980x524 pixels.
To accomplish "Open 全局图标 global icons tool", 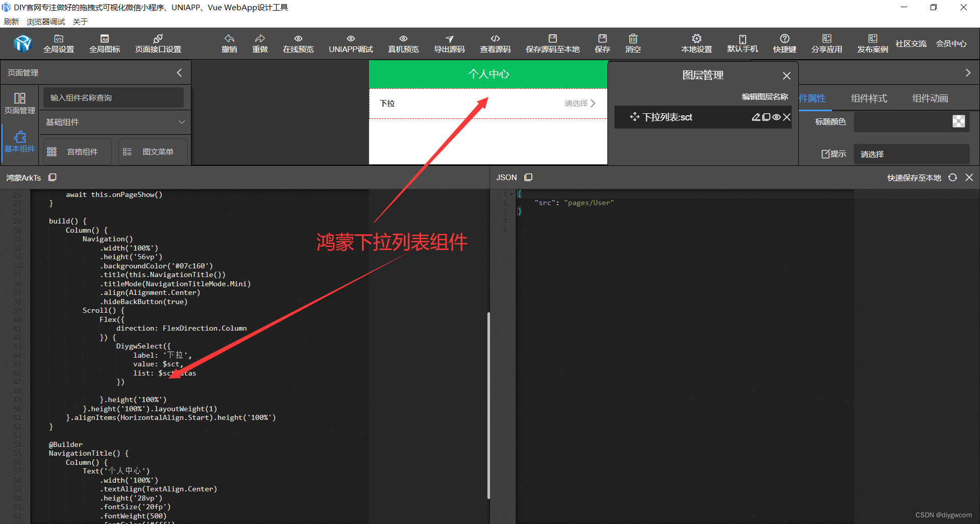I will [x=105, y=43].
